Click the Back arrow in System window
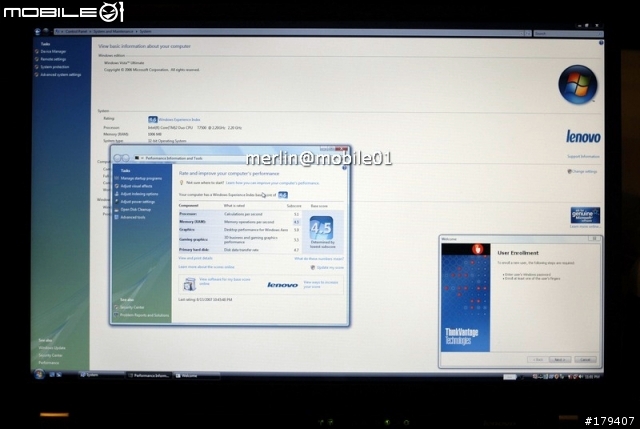This screenshot has width=640, height=429. pyautogui.click(x=38, y=31)
